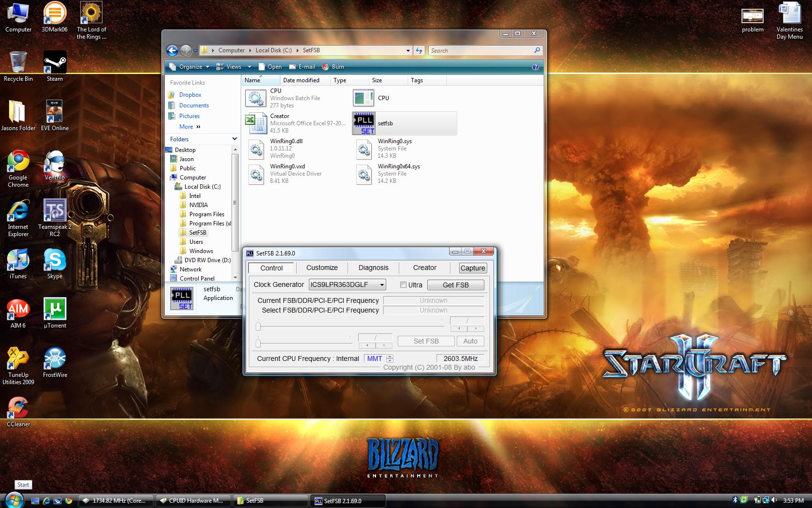Click the upper FSB frequency slider handle
Viewport: 812px width, 508px height.
[258, 327]
